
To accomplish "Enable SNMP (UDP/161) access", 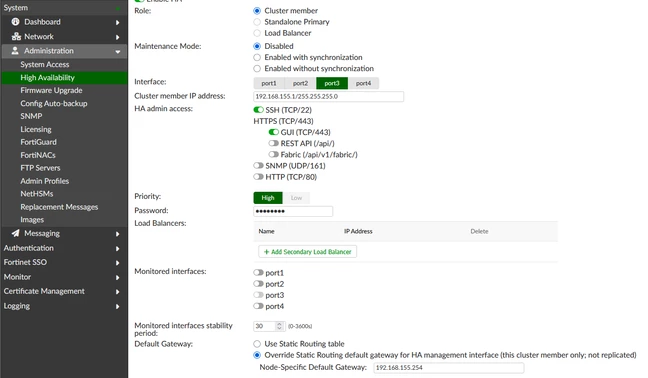I will 258,166.
